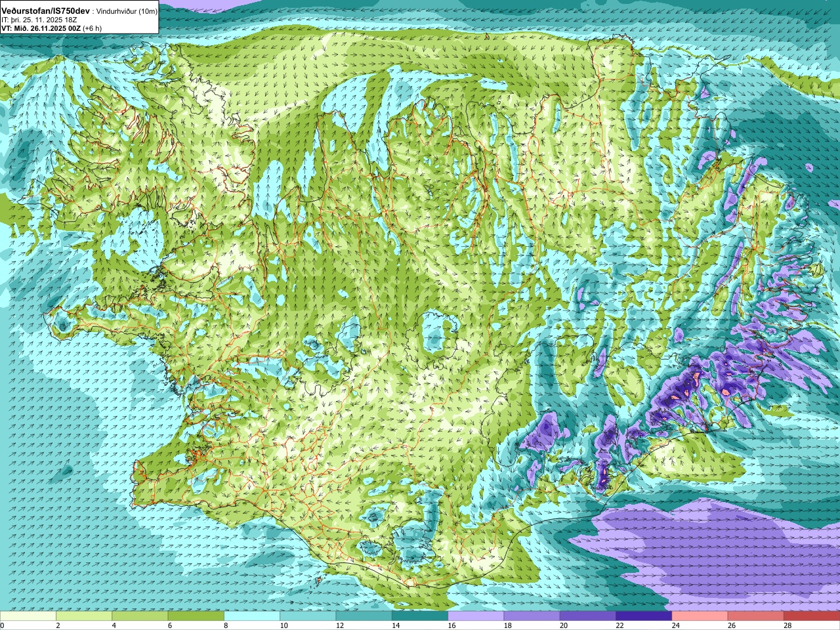Select the 4–6 green legend swatch

coord(140,616)
